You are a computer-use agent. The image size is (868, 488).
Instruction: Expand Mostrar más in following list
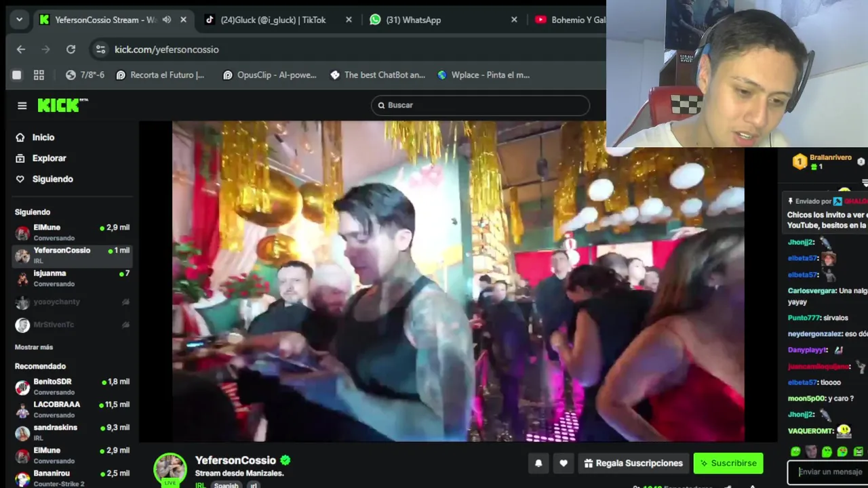34,347
